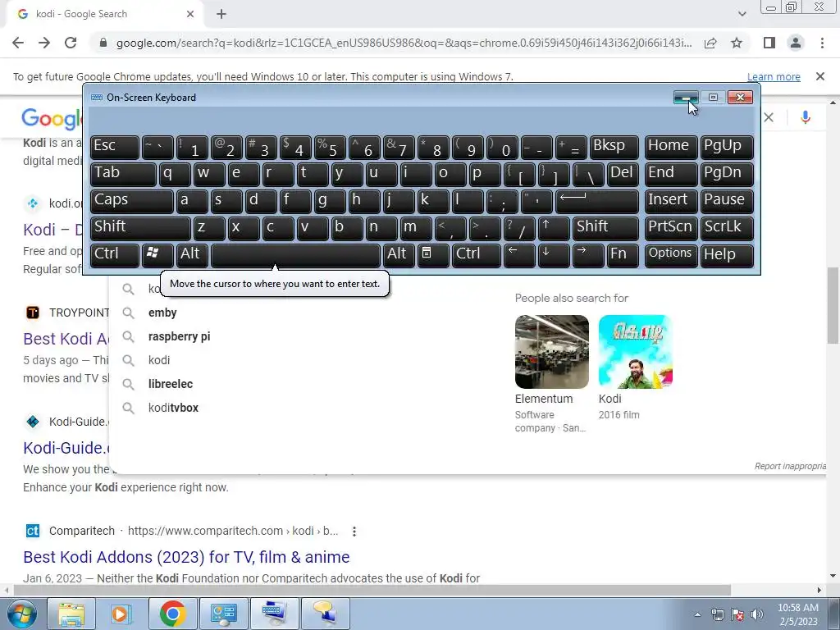Open Elementum software company thumbnail
The image size is (840, 630).
coord(552,351)
